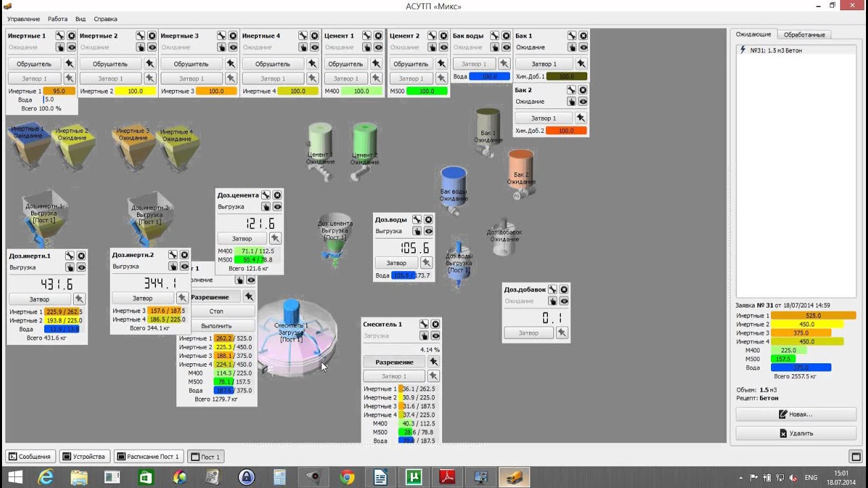Image resolution: width=868 pixels, height=488 pixels.
Task: Open wrench settings for Доз.инертн.1 panel
Action: click(x=70, y=256)
